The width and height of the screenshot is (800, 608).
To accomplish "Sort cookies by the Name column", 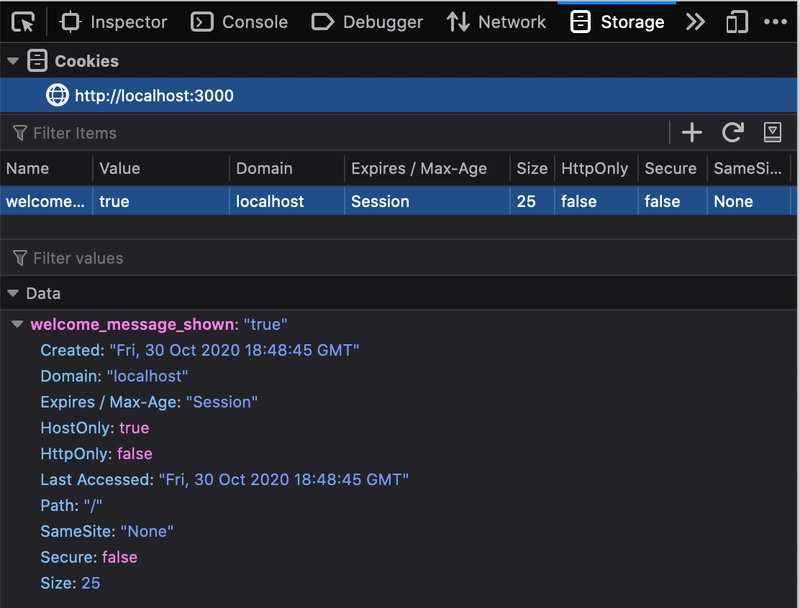I will click(28, 168).
